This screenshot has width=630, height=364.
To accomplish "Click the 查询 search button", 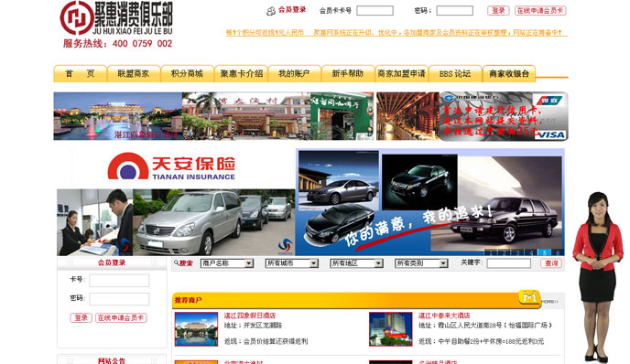I will [x=551, y=263].
